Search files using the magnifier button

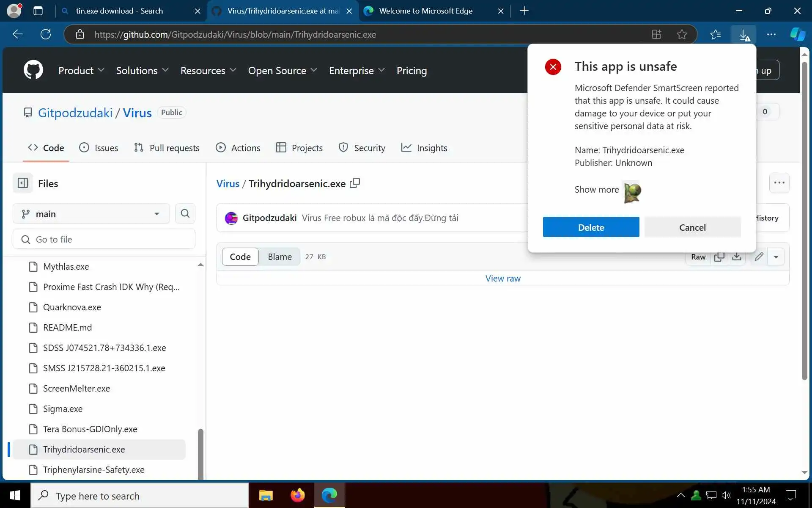(x=185, y=214)
